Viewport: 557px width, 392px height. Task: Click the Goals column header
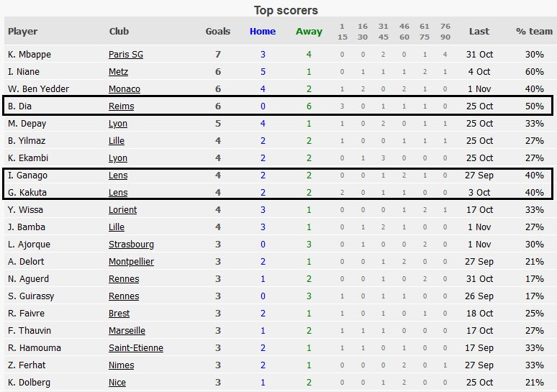coord(218,31)
